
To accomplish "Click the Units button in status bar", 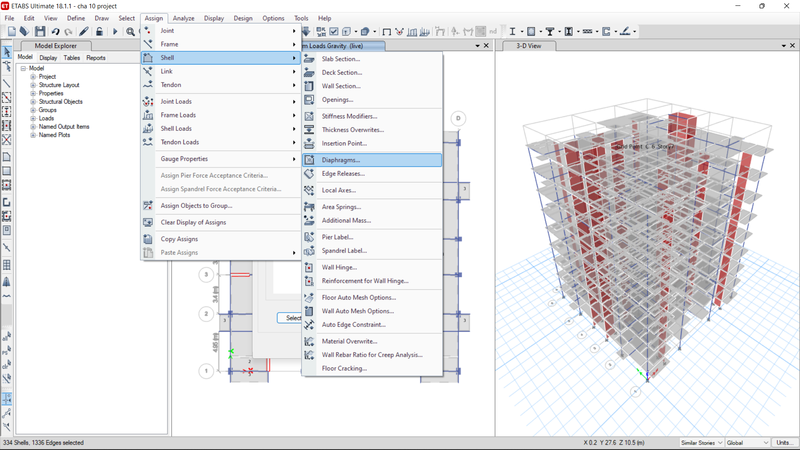I will tap(784, 442).
